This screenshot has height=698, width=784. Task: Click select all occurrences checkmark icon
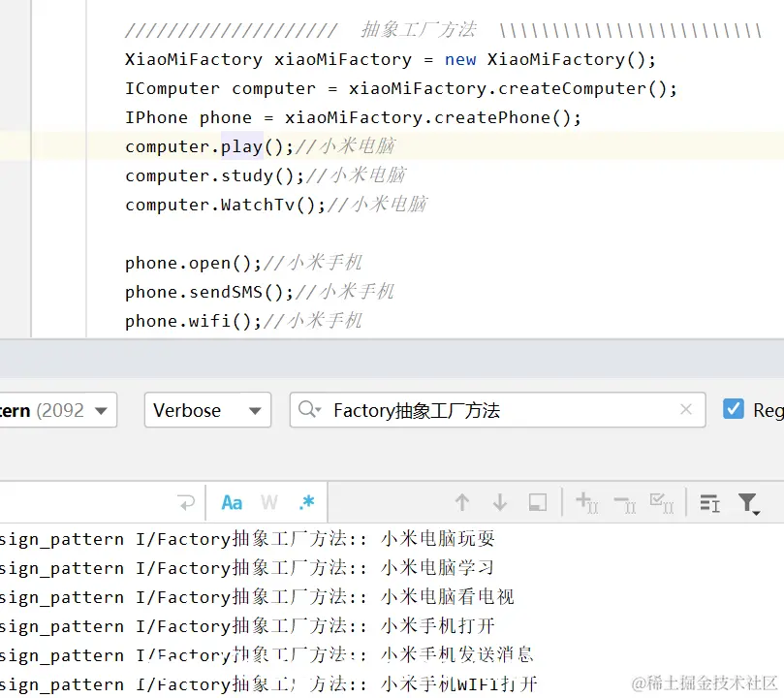(x=662, y=503)
